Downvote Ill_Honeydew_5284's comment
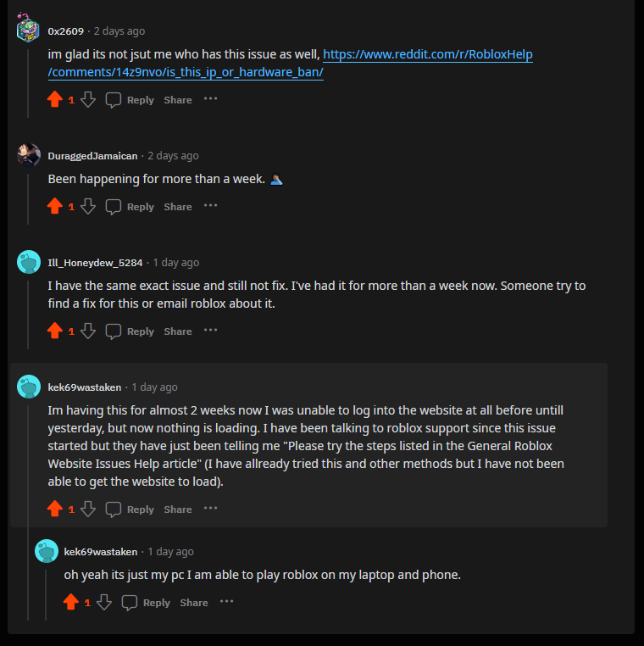Screen dimensions: 644x646 tap(87, 331)
